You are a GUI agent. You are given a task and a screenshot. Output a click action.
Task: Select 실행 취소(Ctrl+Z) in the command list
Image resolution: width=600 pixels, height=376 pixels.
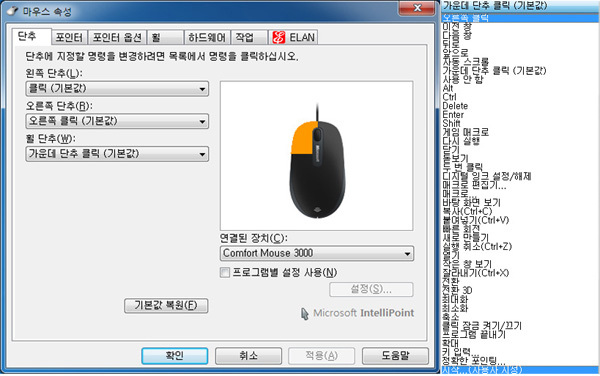(x=477, y=246)
